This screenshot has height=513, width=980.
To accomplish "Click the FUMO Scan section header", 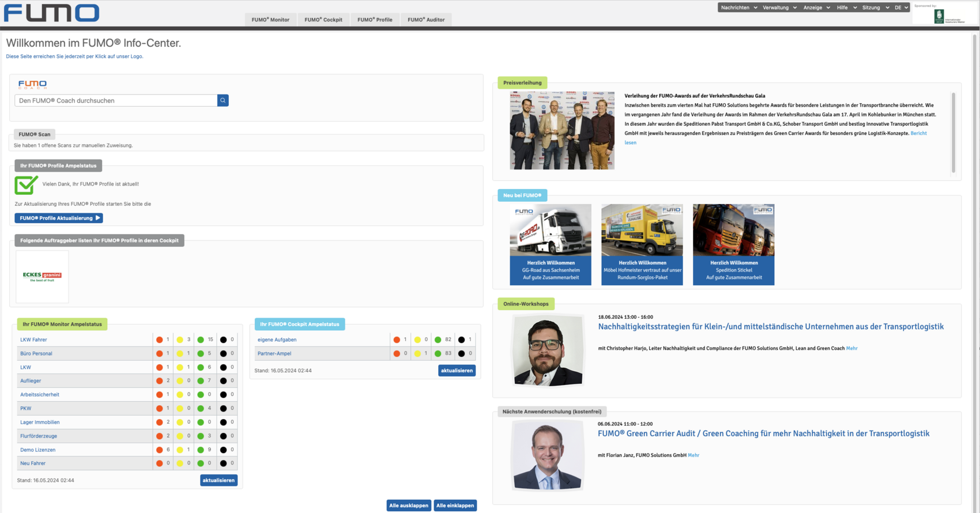I will coord(35,134).
